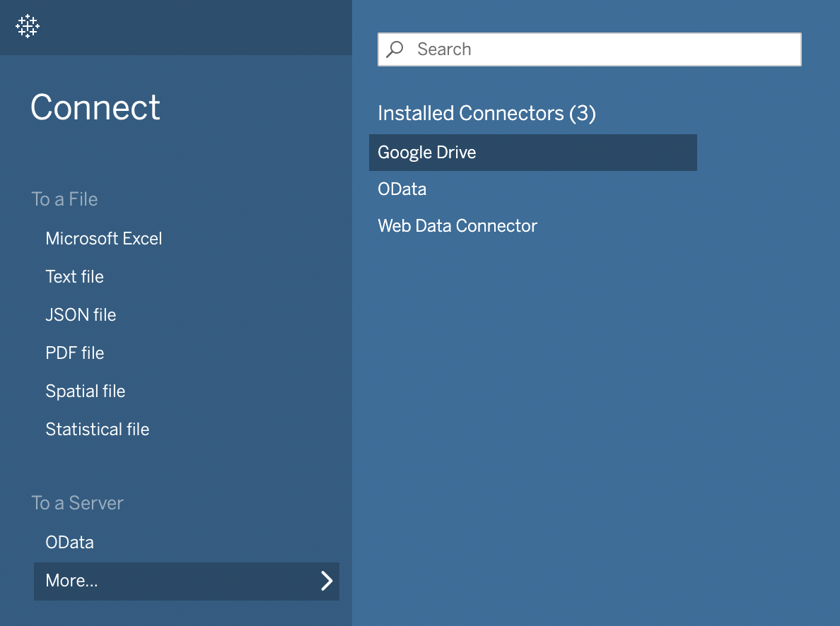
Task: Connect to Microsoft Excel file
Action: [x=103, y=238]
